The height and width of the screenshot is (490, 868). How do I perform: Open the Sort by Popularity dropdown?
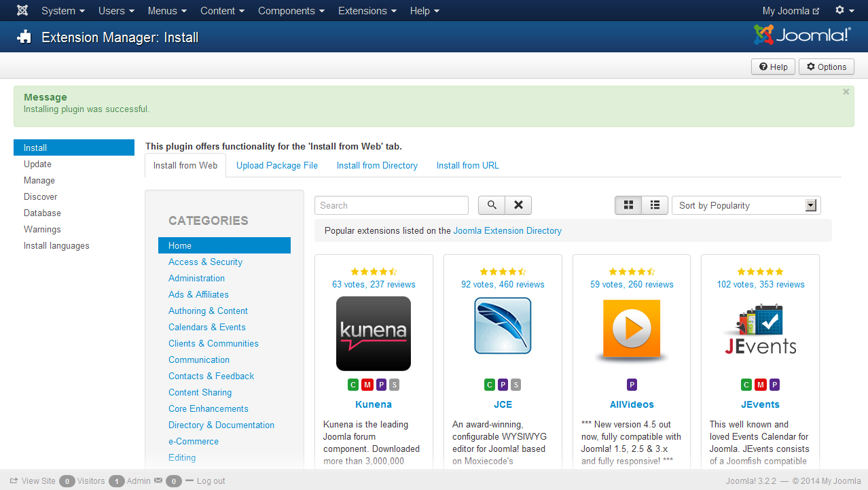tap(746, 205)
